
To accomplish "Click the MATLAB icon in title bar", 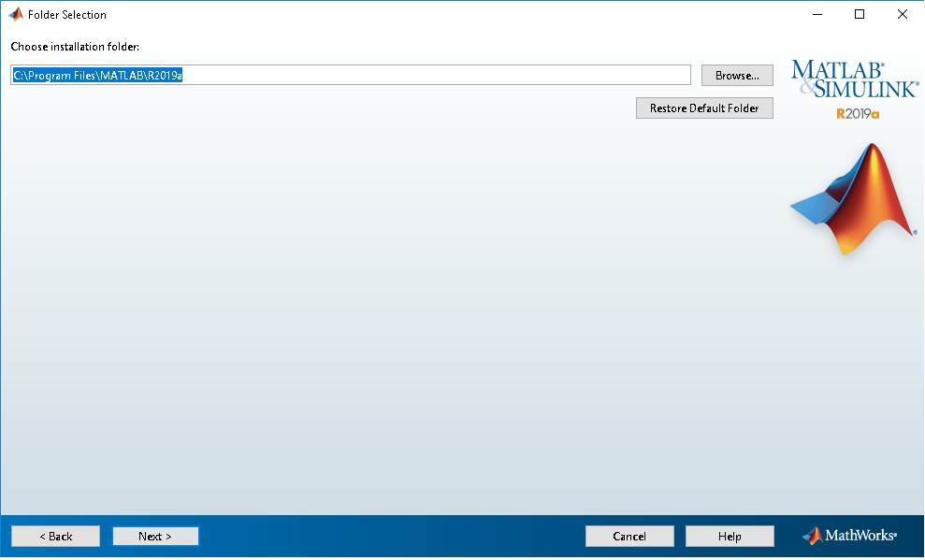I will click(x=16, y=14).
